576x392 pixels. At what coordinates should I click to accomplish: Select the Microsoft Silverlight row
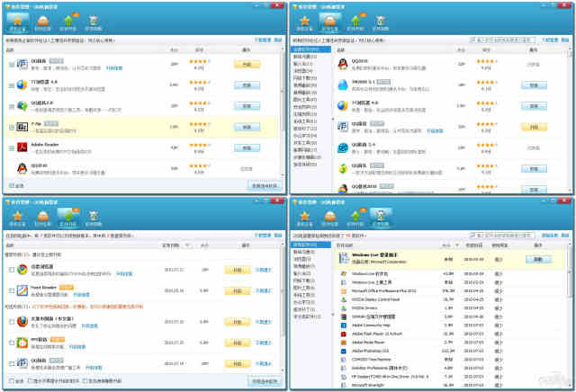click(x=452, y=385)
